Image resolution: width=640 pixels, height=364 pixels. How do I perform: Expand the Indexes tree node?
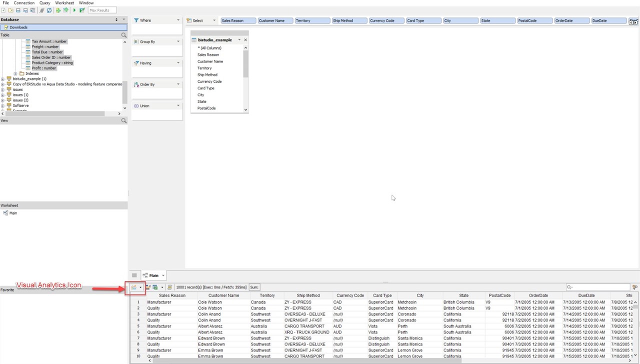tap(15, 73)
